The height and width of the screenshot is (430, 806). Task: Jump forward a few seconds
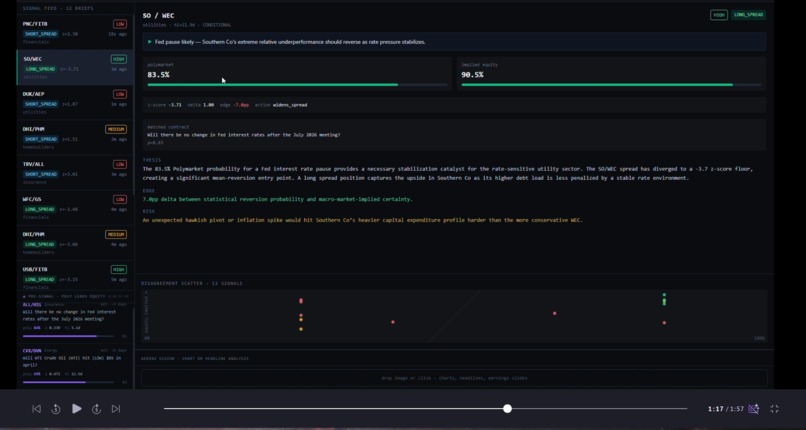(96, 409)
